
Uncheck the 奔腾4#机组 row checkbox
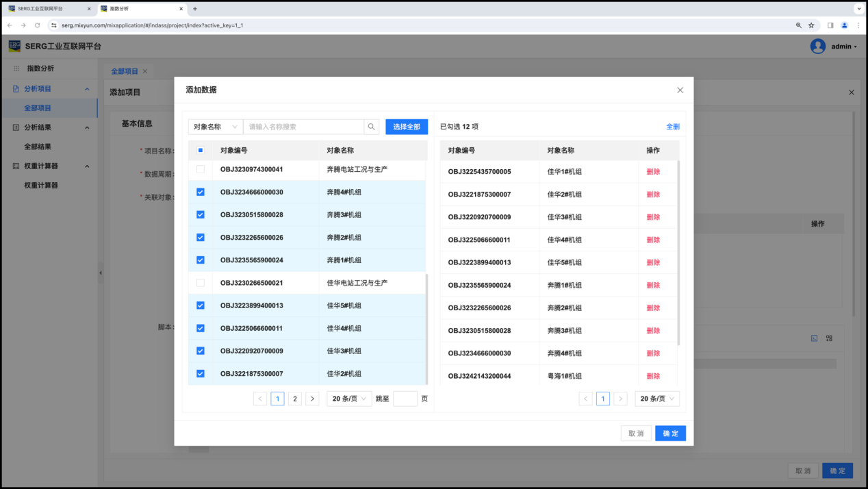(201, 192)
